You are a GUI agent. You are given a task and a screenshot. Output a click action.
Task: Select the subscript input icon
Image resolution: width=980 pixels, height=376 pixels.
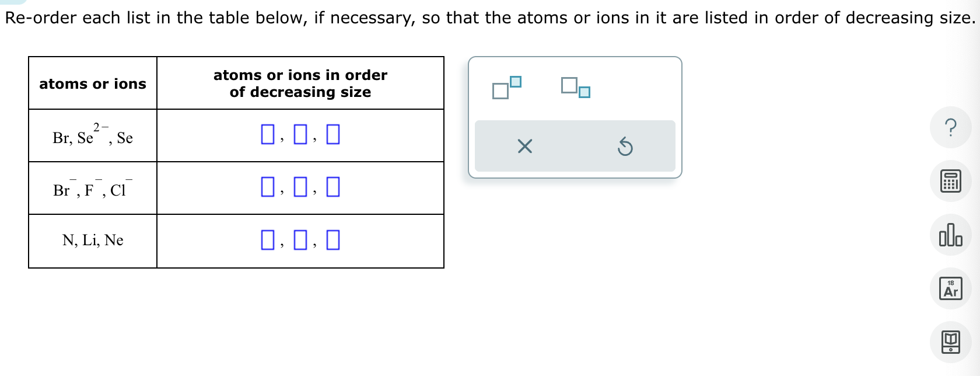(574, 88)
